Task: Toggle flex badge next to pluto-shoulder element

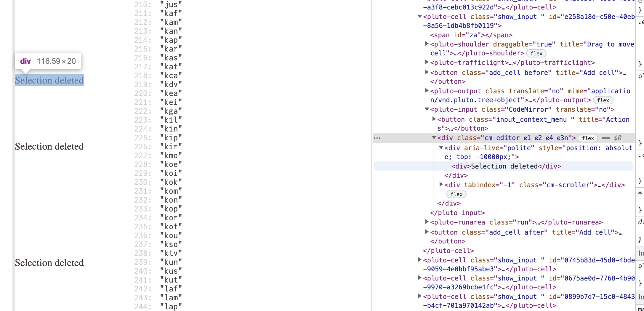Action: coord(536,53)
